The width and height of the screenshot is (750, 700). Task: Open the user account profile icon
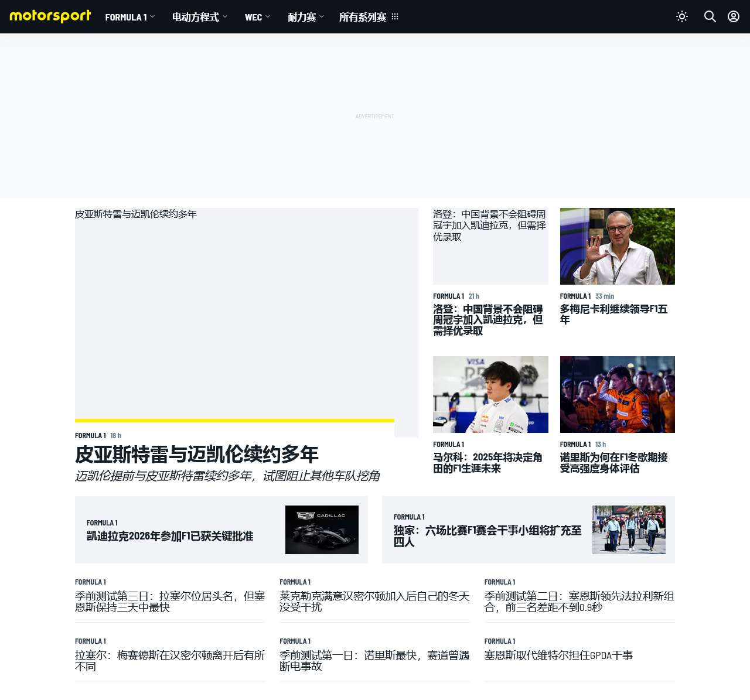tap(734, 16)
